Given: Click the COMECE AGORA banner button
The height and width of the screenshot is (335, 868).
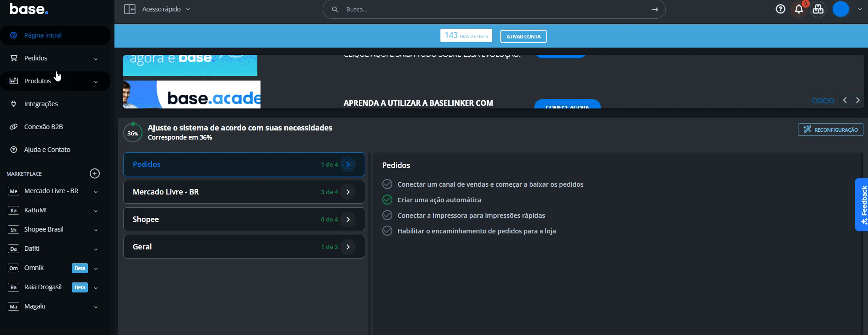Looking at the screenshot, I should [567, 104].
